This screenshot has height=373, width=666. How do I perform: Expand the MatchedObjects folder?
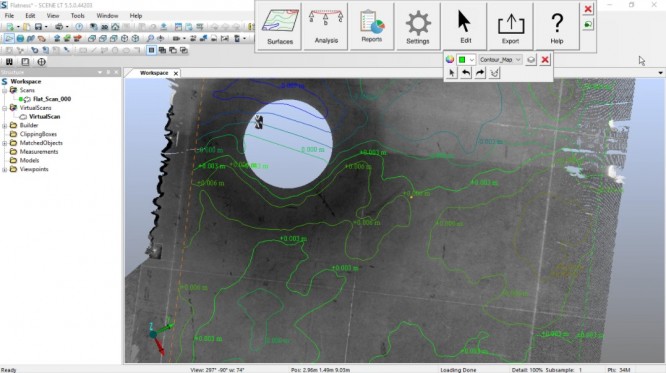[5, 143]
